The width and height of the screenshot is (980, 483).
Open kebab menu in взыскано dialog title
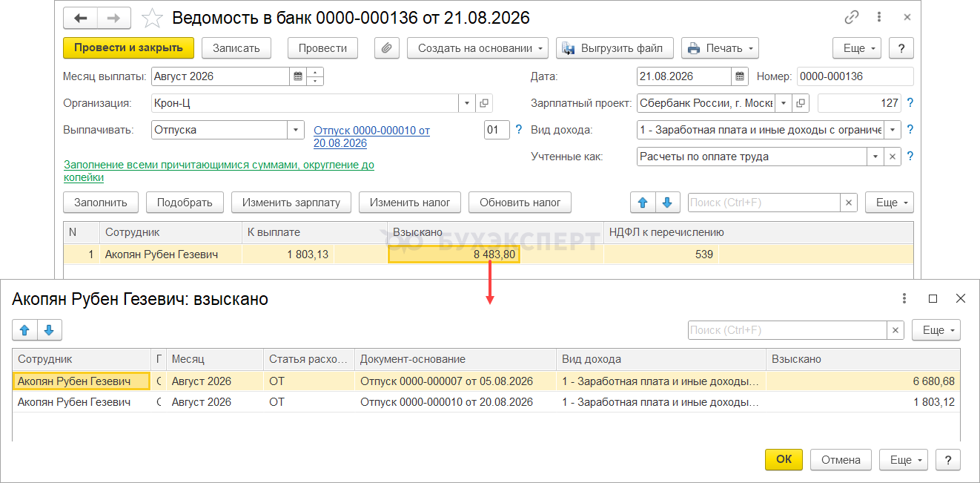pos(904,298)
